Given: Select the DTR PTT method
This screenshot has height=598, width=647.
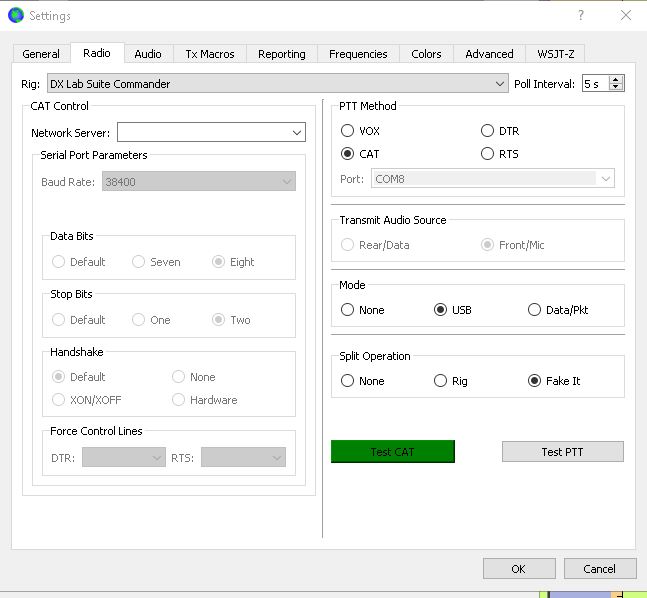Looking at the screenshot, I should [x=488, y=131].
